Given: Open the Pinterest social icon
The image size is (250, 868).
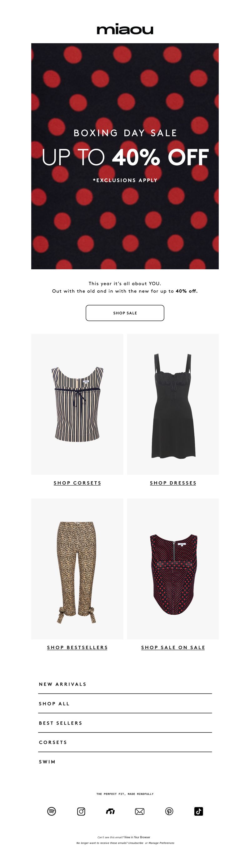Looking at the screenshot, I should click(x=169, y=811).
